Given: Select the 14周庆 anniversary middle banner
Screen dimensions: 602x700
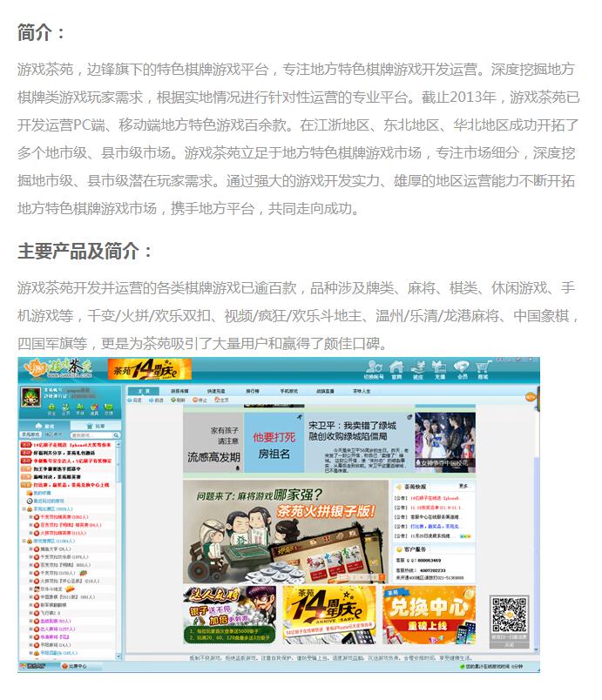Looking at the screenshot, I should click(x=329, y=616).
